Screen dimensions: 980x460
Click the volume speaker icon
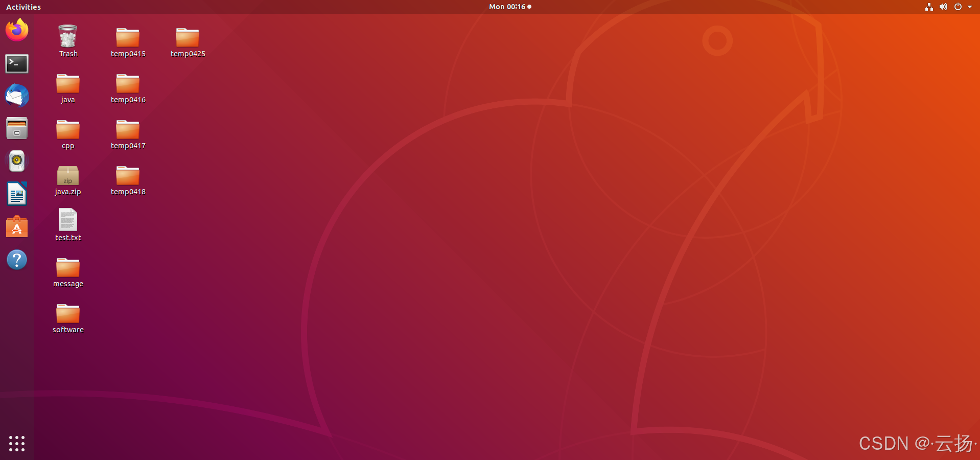pos(943,7)
